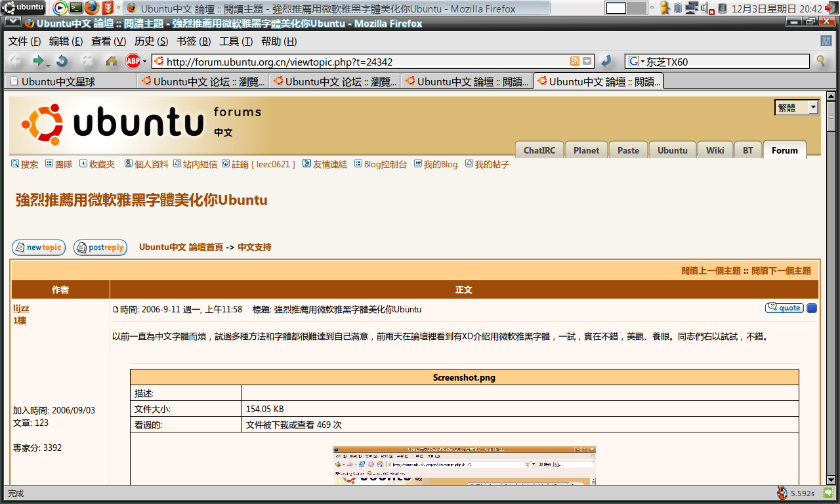Screen dimensions: 840x504
Task: Click the muted volume speaker icon
Action: click(707, 9)
